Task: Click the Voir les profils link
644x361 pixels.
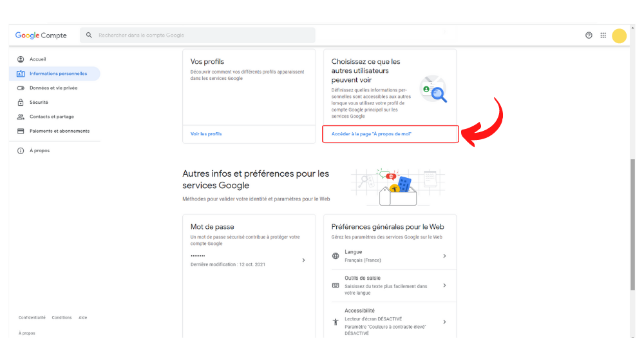Action: [206, 134]
